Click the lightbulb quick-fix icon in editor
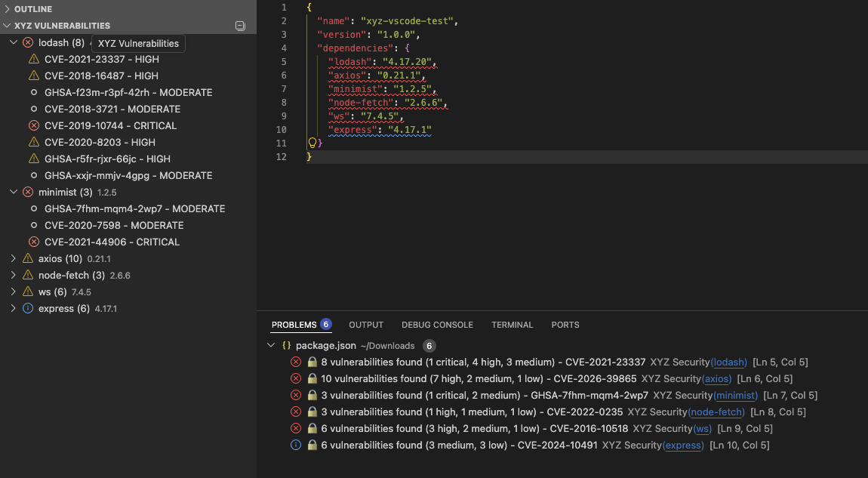 pos(312,143)
